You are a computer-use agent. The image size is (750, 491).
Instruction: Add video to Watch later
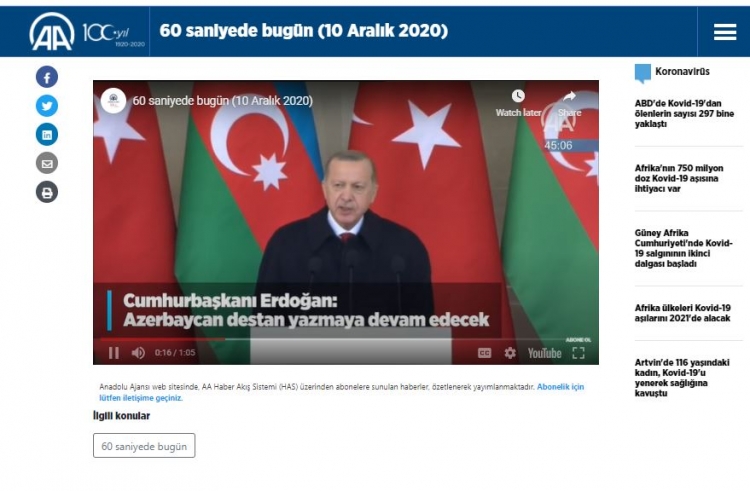click(518, 103)
